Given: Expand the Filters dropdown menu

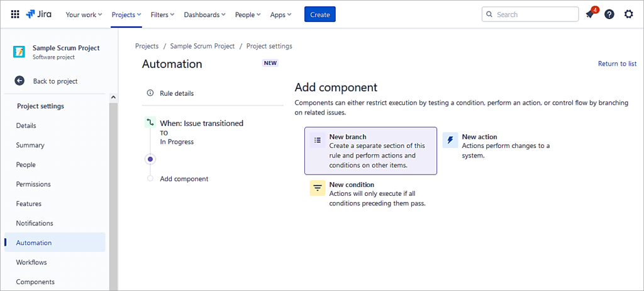Looking at the screenshot, I should tap(162, 14).
